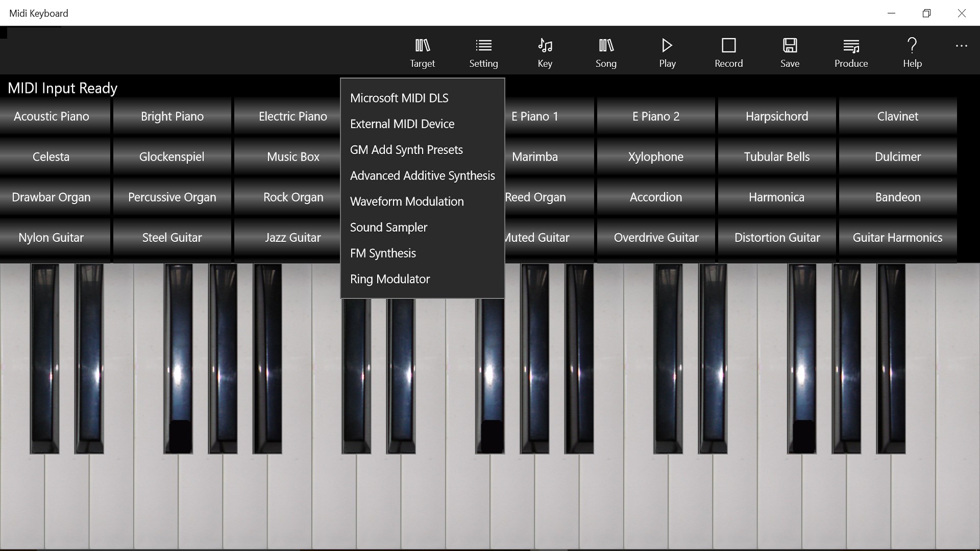
Task: Click the Key music note icon
Action: pyautogui.click(x=545, y=46)
